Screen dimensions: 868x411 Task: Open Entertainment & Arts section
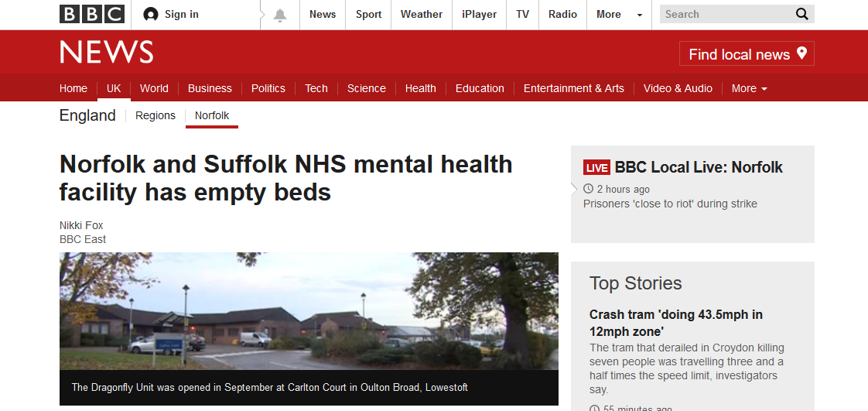pos(573,89)
